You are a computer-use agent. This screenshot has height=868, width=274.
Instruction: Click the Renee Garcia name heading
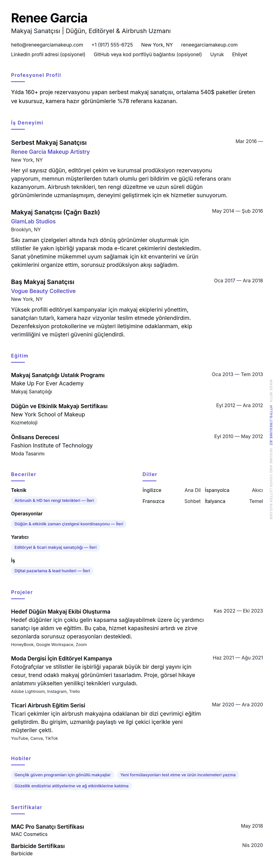coord(49,18)
